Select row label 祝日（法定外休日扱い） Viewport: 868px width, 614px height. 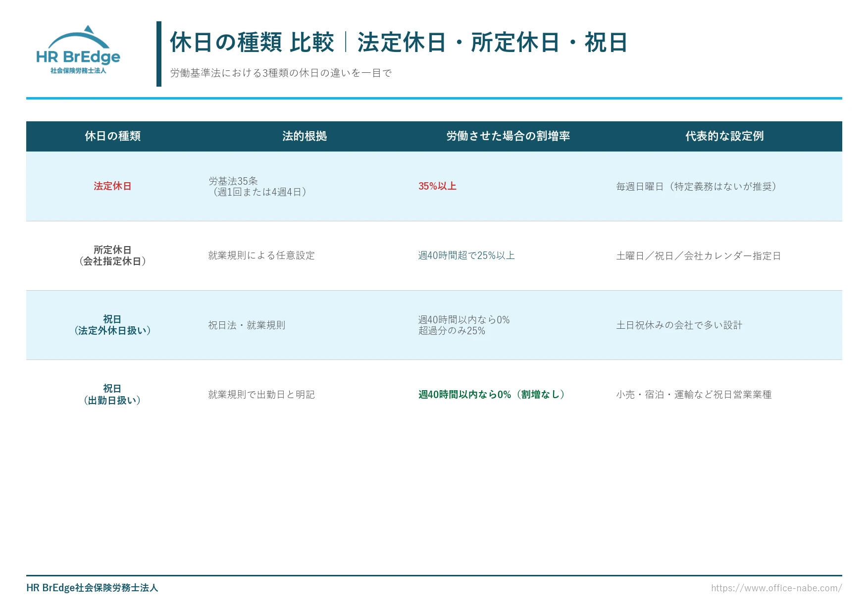point(112,325)
